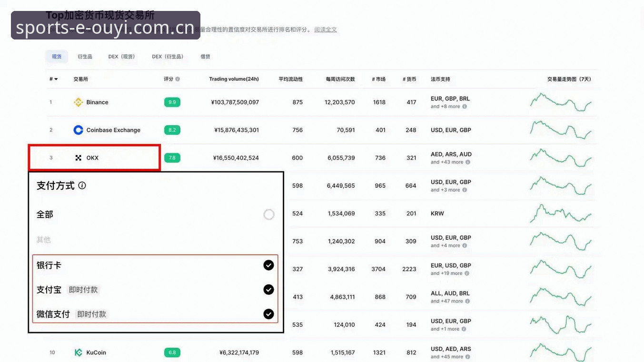The image size is (644, 362).
Task: Open the KRW row volume sparkline
Action: coord(561,214)
